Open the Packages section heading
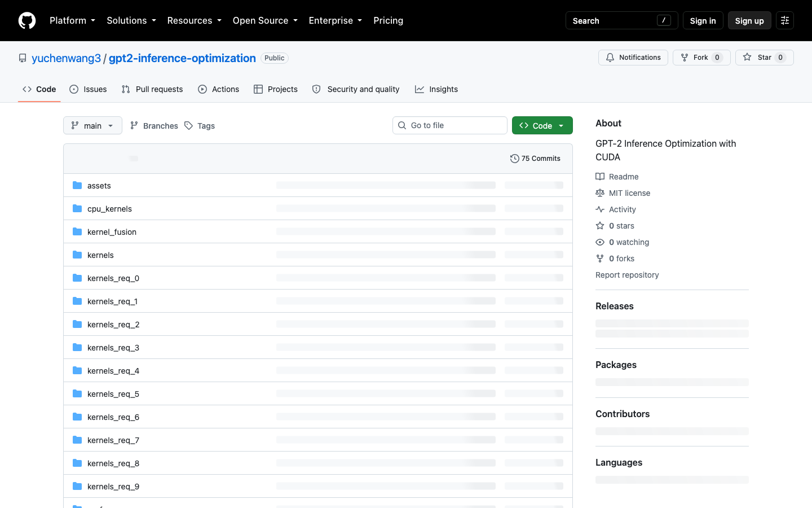The height and width of the screenshot is (508, 812). (x=616, y=365)
